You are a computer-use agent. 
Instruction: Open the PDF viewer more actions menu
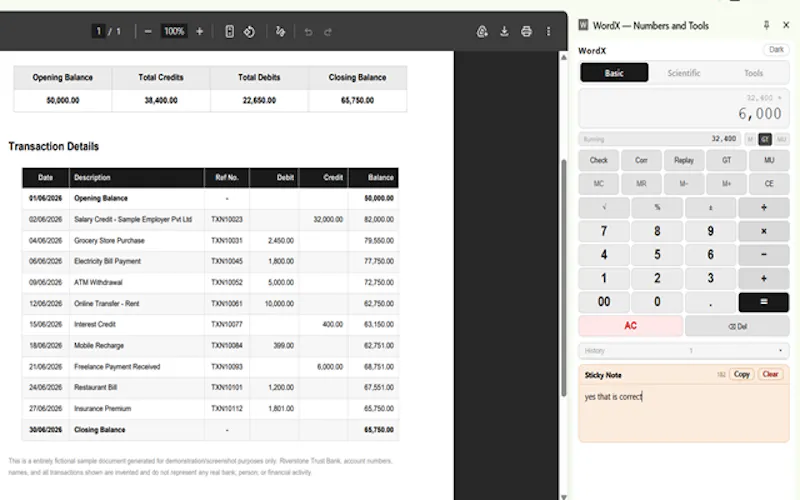tap(548, 32)
